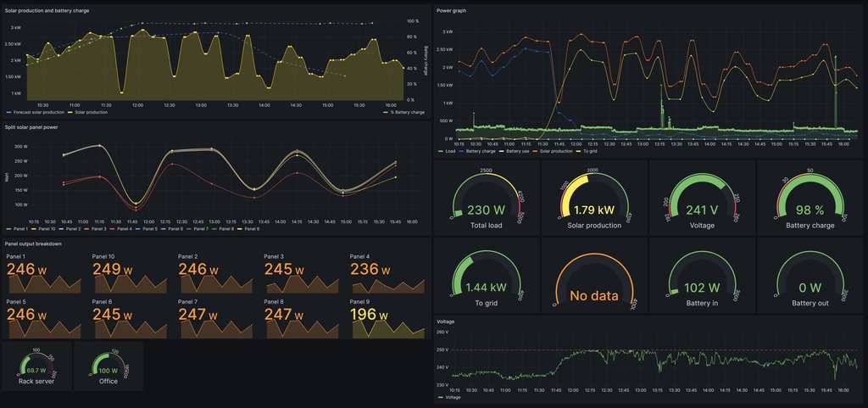Viewport: 868px width, 408px height.
Task: Select the Rack server gauge
Action: 36,366
